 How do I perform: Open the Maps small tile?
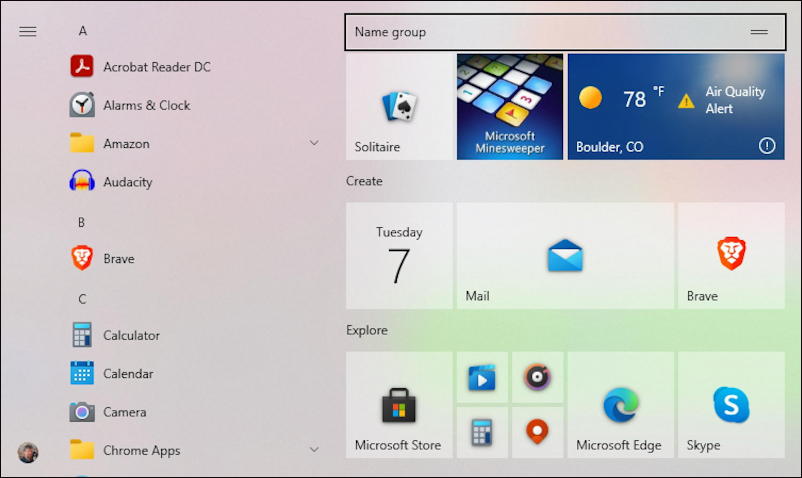pos(538,433)
